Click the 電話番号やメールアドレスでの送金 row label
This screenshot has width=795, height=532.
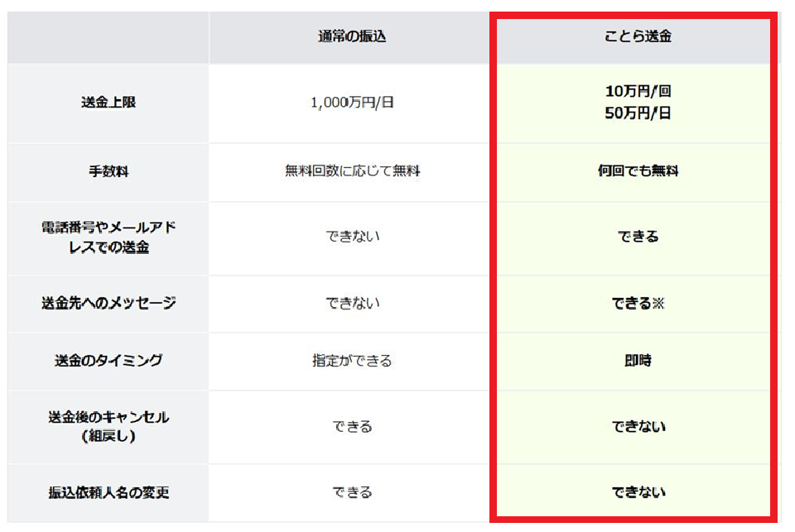coord(108,237)
